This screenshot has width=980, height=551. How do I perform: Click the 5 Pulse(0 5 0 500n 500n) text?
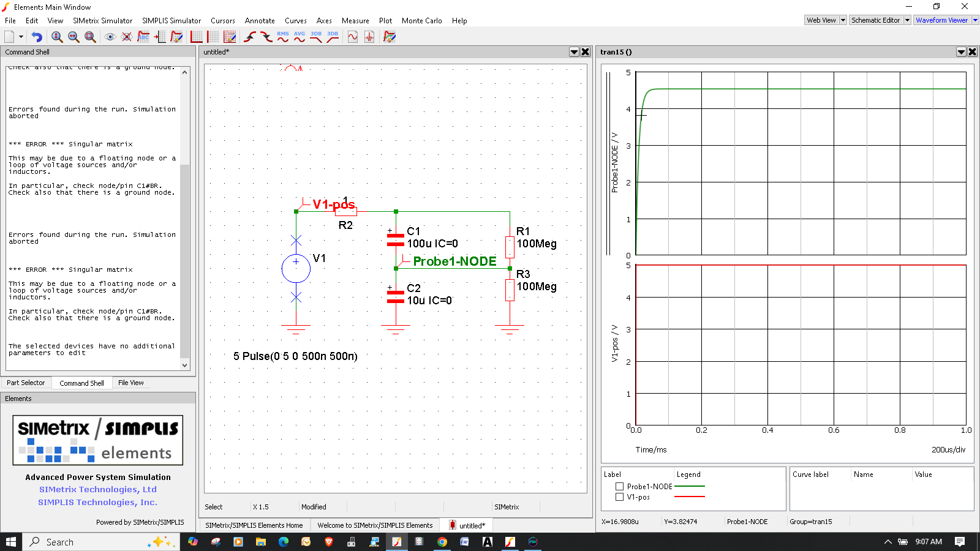[295, 356]
